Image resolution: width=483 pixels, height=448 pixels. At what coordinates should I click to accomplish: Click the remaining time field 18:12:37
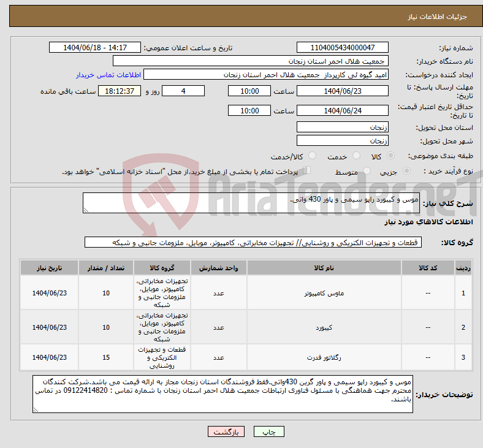(x=120, y=91)
